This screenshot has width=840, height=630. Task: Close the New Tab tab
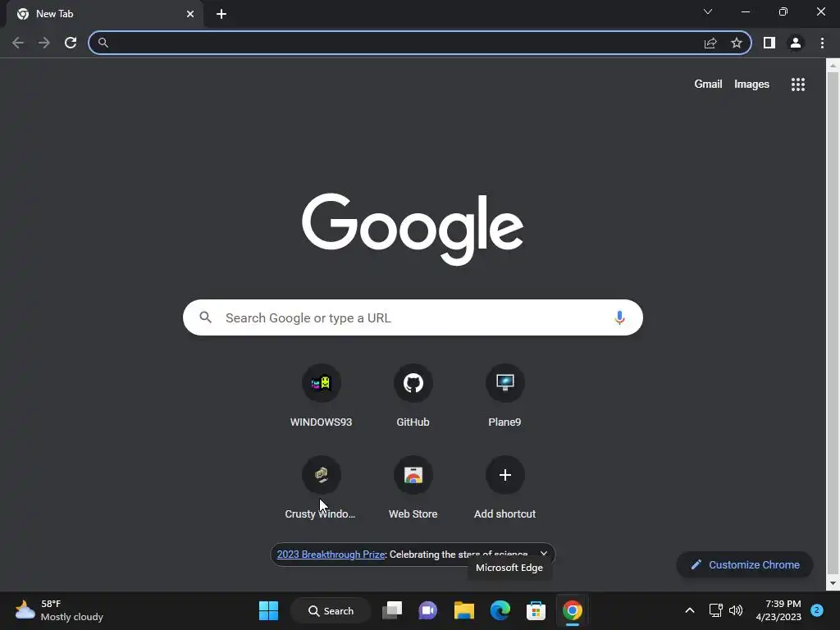(x=190, y=14)
